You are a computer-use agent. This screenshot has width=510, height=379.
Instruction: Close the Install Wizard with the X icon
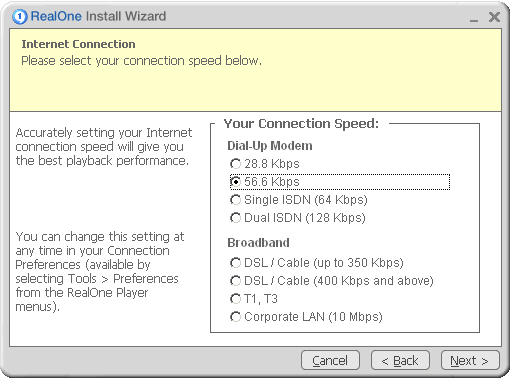(494, 17)
